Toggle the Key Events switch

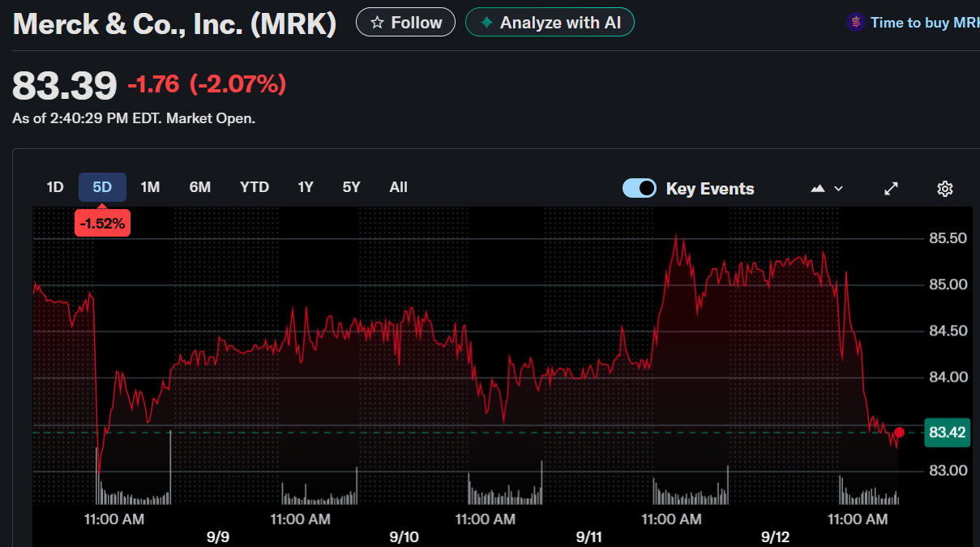[640, 188]
